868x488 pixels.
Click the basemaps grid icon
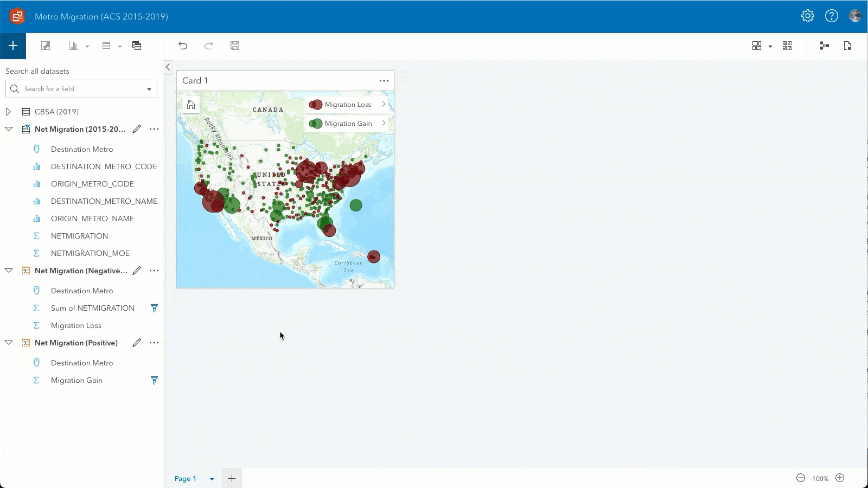click(x=757, y=46)
